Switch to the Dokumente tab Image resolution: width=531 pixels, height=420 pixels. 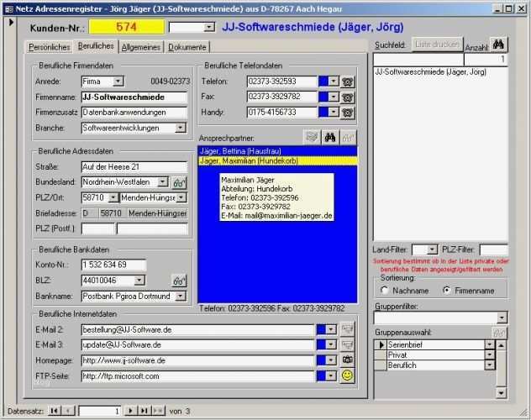(x=187, y=47)
